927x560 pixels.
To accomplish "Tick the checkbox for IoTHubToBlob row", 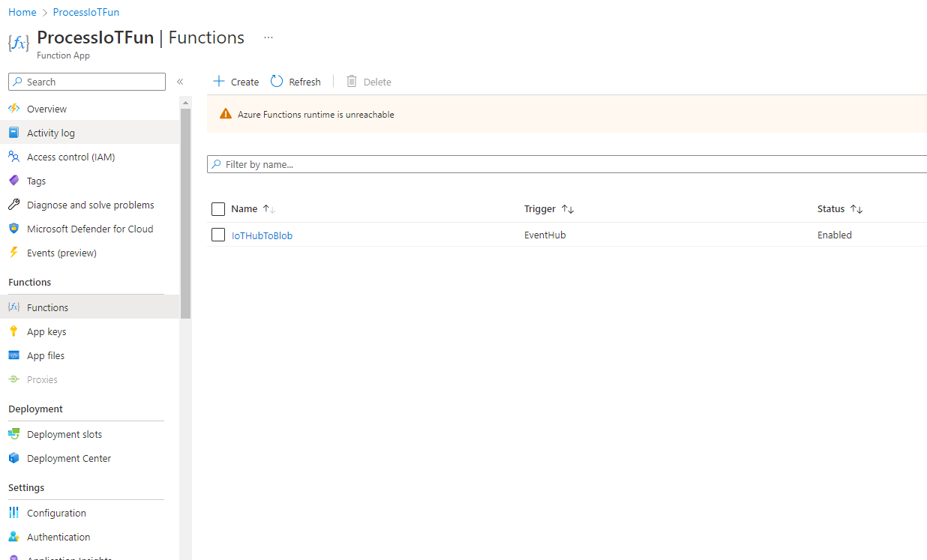I will [218, 235].
